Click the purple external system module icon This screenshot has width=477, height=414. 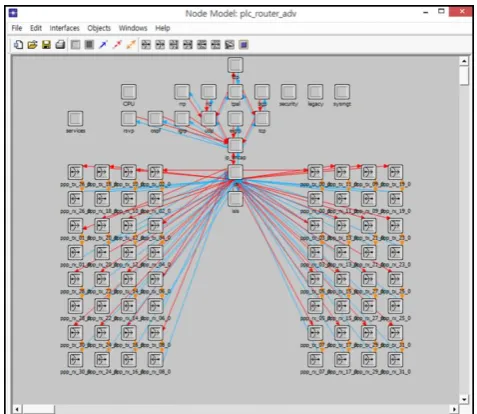click(x=243, y=45)
